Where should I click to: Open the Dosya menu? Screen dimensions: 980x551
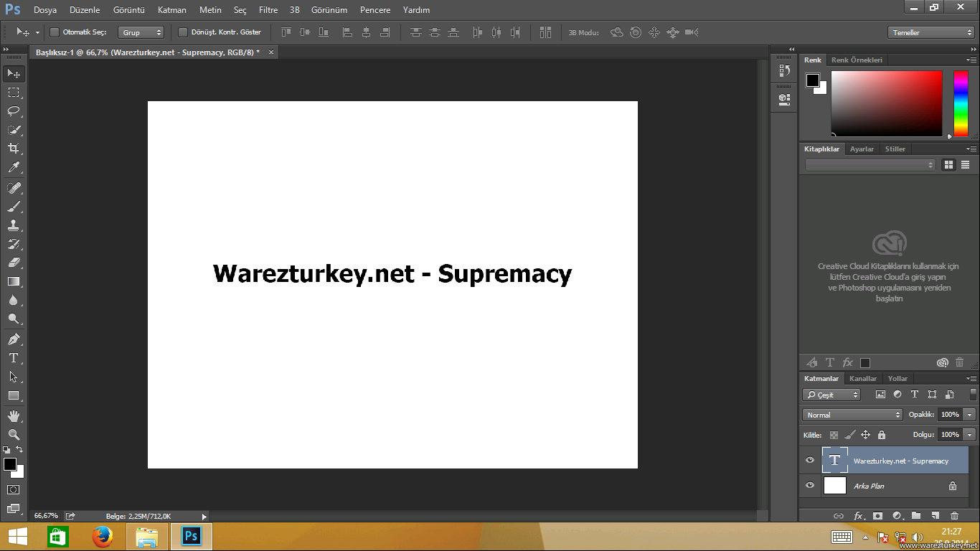coord(45,10)
